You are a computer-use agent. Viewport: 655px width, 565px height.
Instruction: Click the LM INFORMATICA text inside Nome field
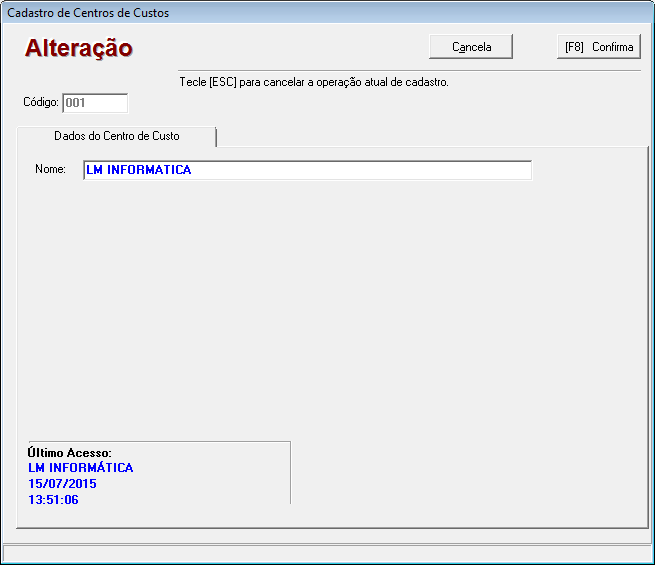pyautogui.click(x=138, y=170)
